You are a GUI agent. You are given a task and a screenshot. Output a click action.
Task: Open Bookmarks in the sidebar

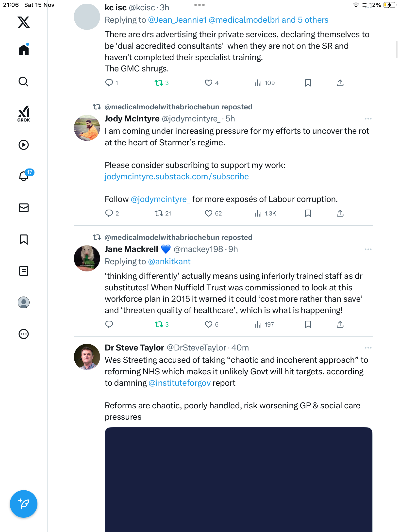click(24, 239)
